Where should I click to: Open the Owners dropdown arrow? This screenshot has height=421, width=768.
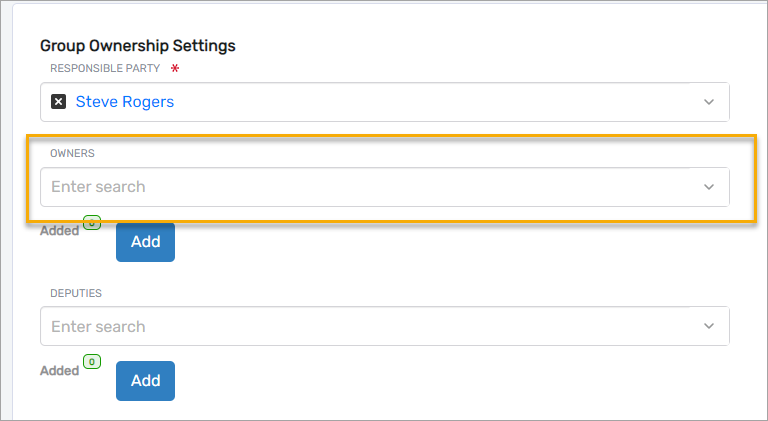(x=709, y=187)
